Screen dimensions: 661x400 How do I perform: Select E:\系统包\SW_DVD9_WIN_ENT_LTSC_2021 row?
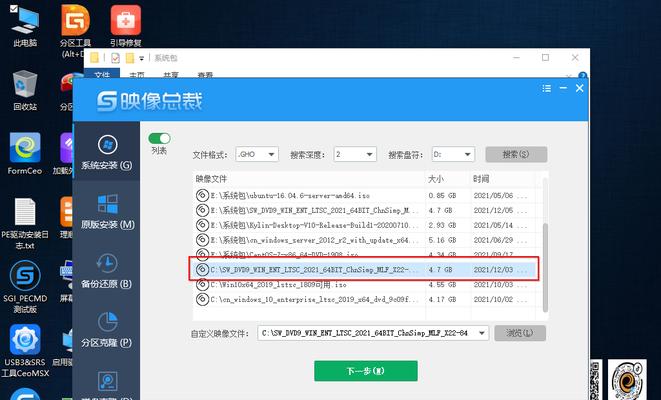click(365, 210)
